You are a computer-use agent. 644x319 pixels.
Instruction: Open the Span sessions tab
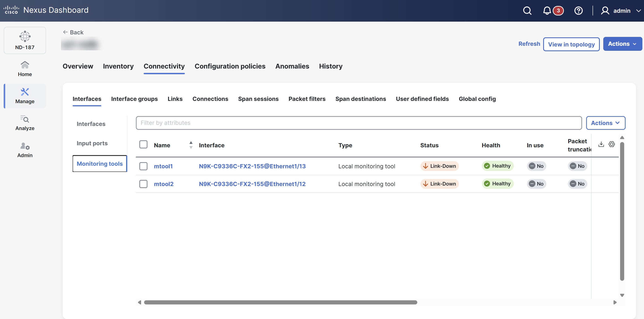(258, 99)
